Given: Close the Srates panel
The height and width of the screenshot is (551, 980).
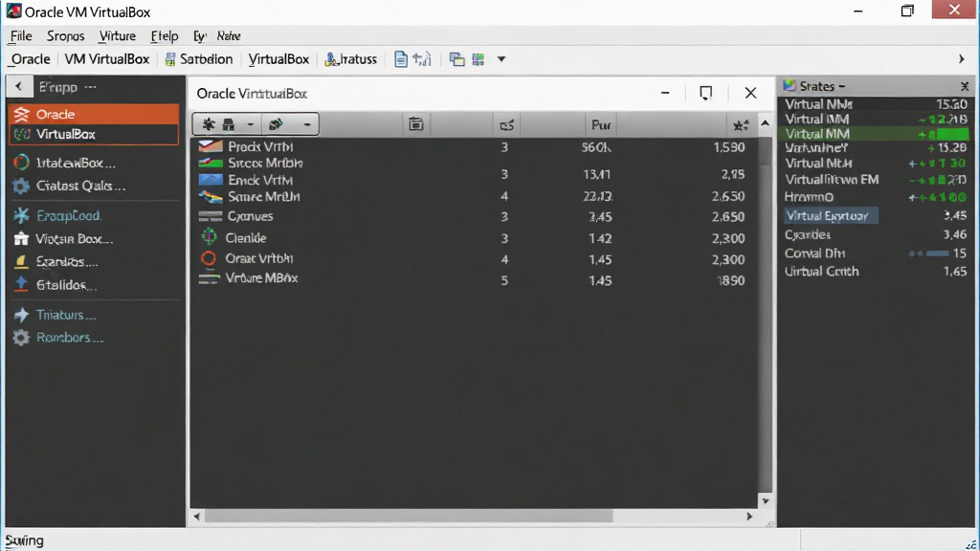Looking at the screenshot, I should pyautogui.click(x=965, y=86).
